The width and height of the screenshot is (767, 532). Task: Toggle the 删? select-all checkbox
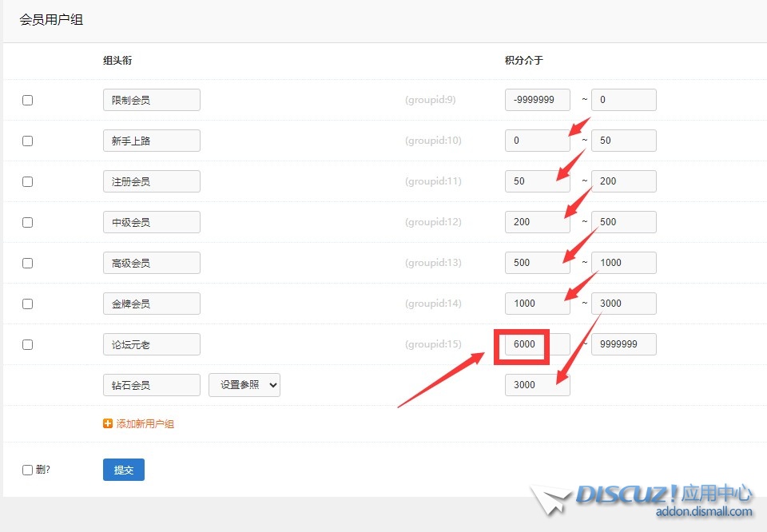click(x=27, y=470)
